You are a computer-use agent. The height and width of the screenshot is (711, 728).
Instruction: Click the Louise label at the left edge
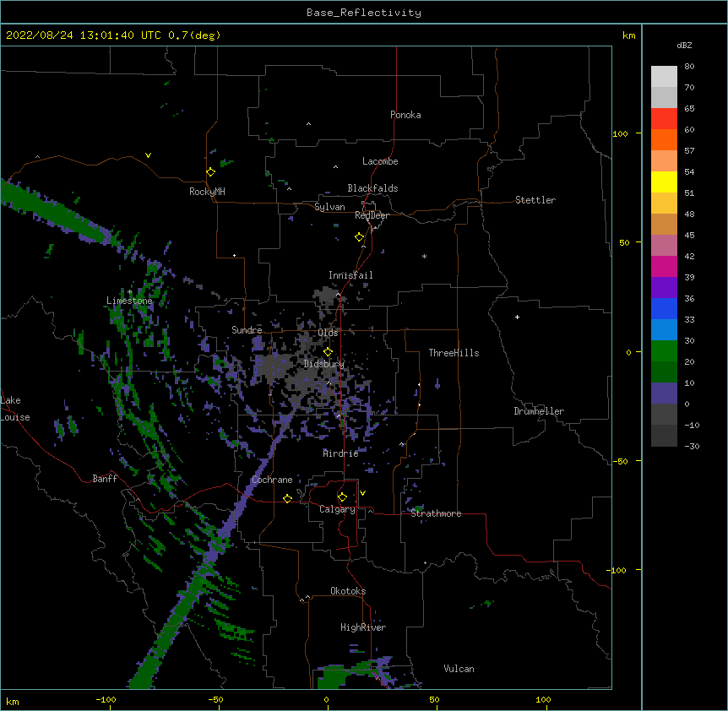(x=15, y=417)
